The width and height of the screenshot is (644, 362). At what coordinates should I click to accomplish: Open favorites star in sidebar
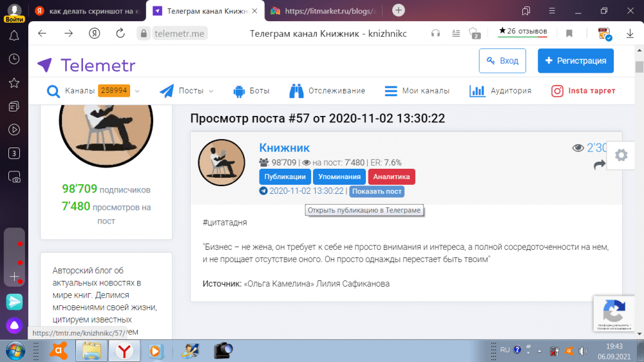coord(14,83)
